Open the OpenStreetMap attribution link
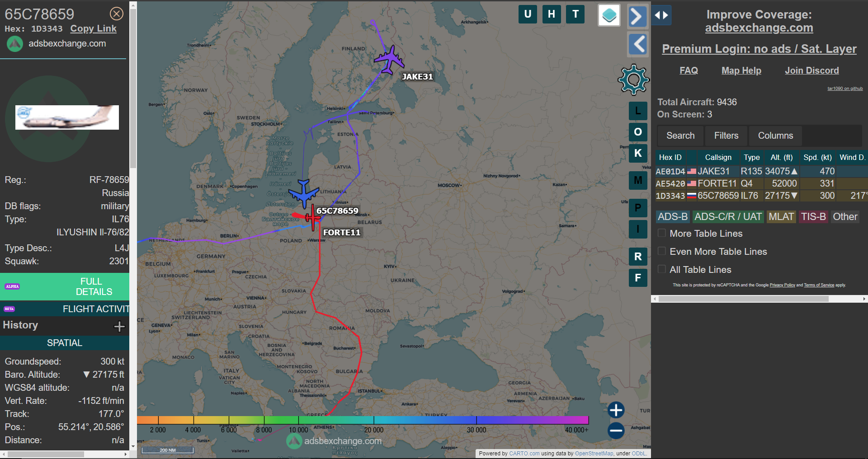Image resolution: width=868 pixels, height=459 pixels. pos(594,454)
